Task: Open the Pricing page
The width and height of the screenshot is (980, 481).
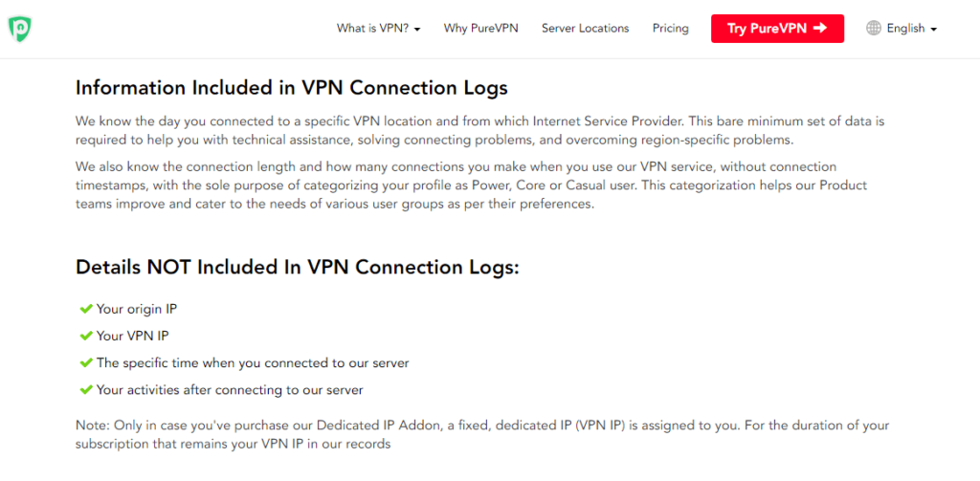Action: tap(670, 28)
